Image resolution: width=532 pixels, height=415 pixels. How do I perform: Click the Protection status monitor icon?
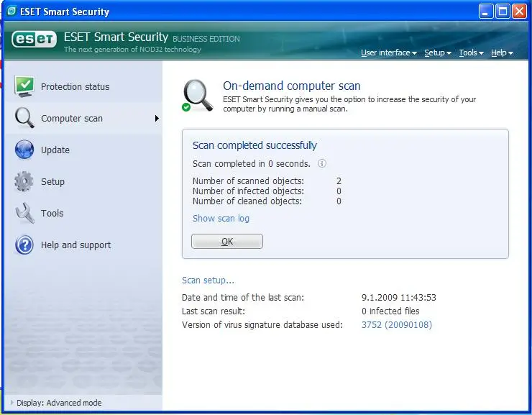[x=24, y=86]
